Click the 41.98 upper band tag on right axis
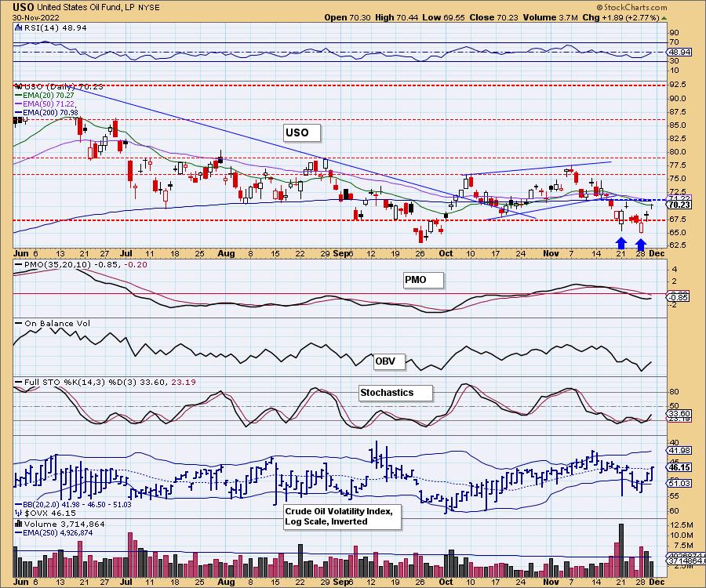 [x=679, y=450]
